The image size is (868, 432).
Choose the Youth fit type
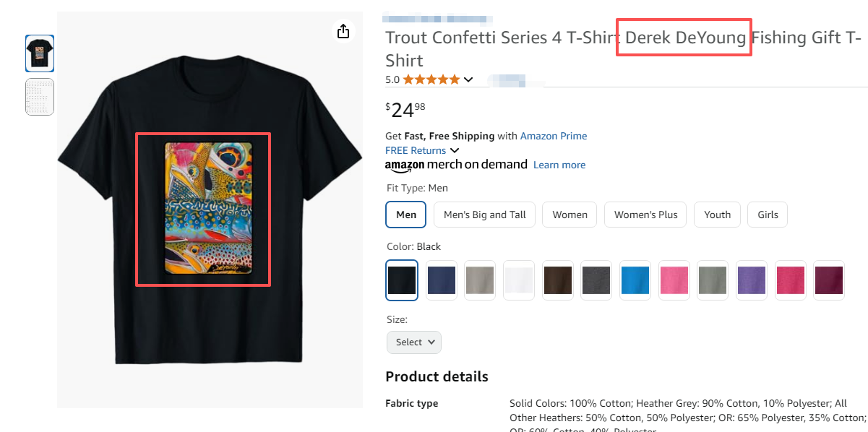point(717,215)
